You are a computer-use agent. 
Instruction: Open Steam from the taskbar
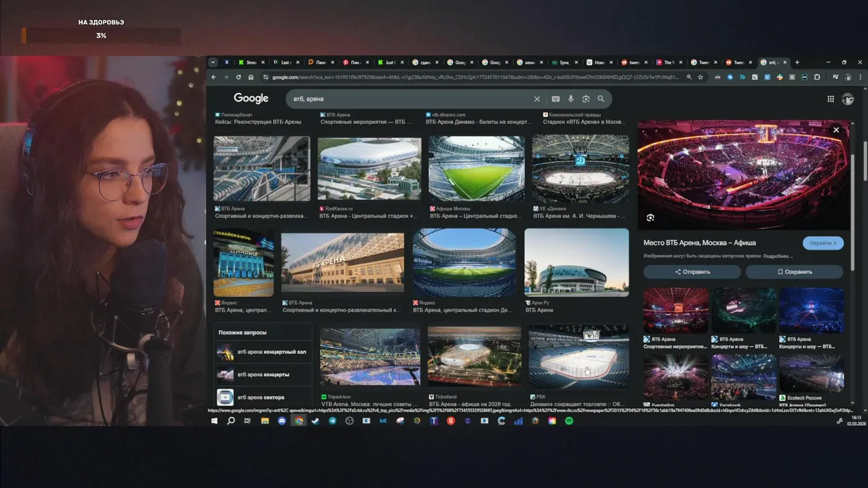point(315,421)
